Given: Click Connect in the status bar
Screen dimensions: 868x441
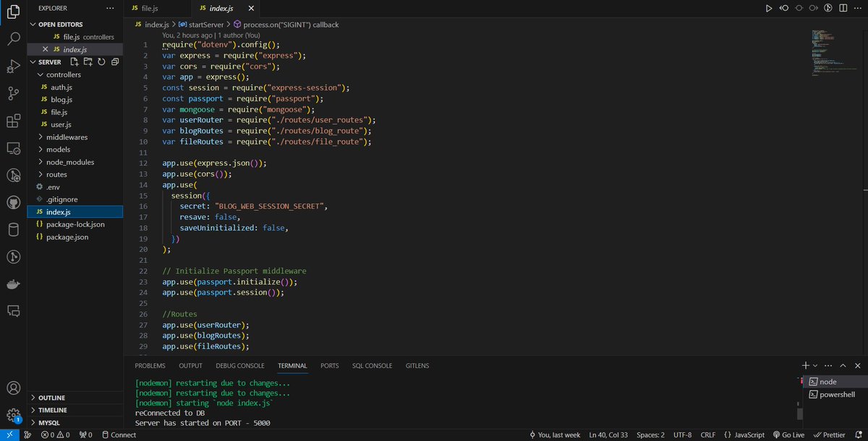Looking at the screenshot, I should (x=118, y=434).
